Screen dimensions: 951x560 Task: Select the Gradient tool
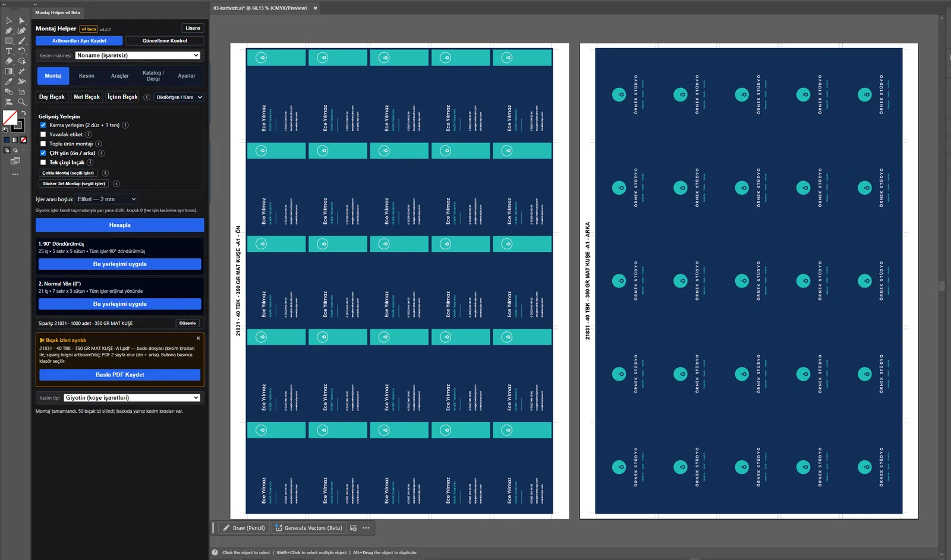click(9, 71)
